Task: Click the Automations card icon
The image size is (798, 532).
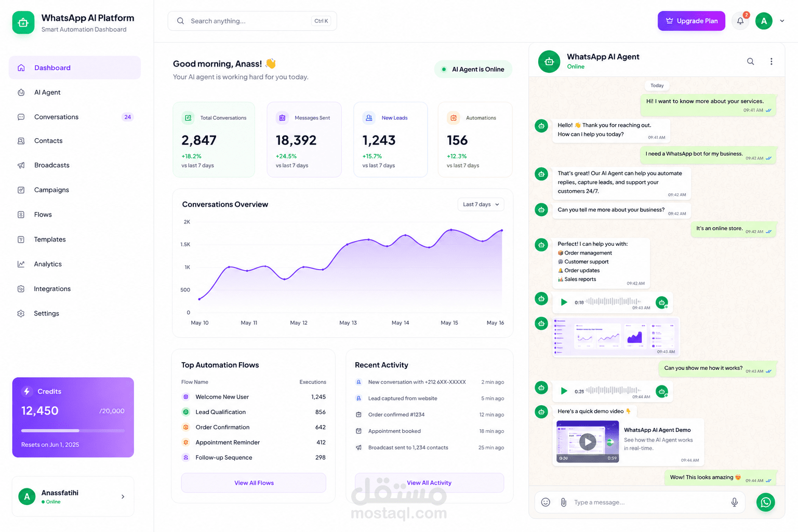Action: coord(454,118)
